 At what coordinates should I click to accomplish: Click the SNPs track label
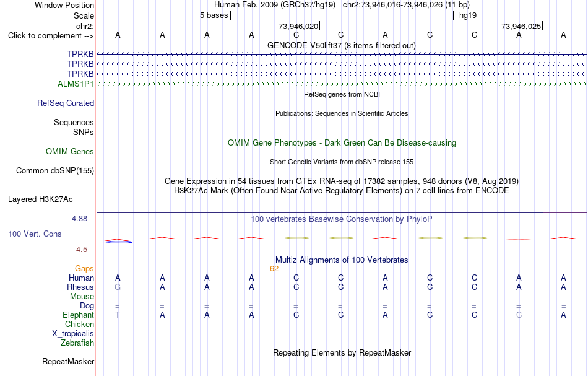tap(84, 132)
